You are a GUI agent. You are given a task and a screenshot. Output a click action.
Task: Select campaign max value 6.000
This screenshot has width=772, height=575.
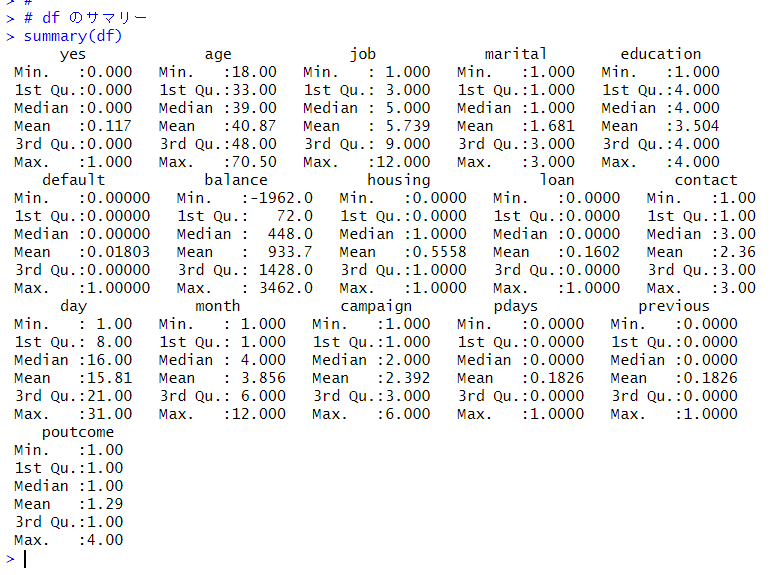(408, 414)
